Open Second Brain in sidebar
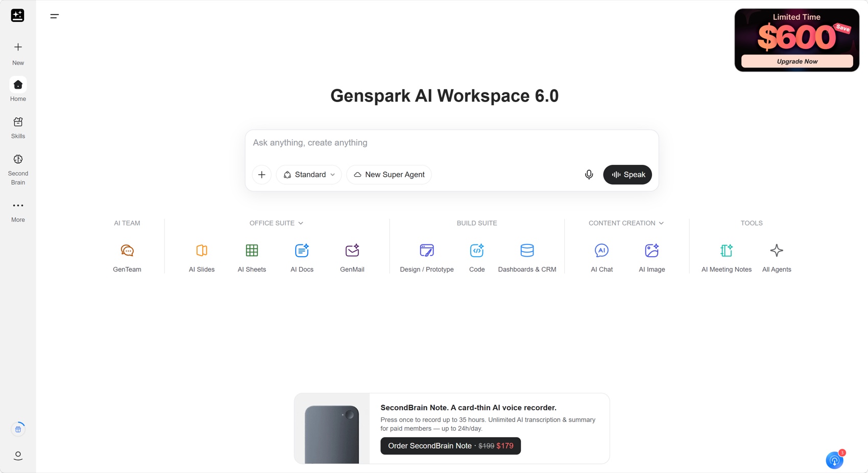The height and width of the screenshot is (473, 868). click(18, 170)
